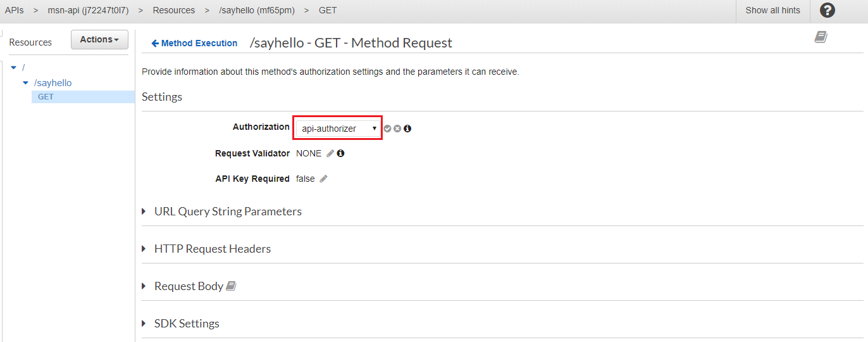Open the api-authorizer Authorization dropdown
The width and height of the screenshot is (868, 342).
(337, 129)
